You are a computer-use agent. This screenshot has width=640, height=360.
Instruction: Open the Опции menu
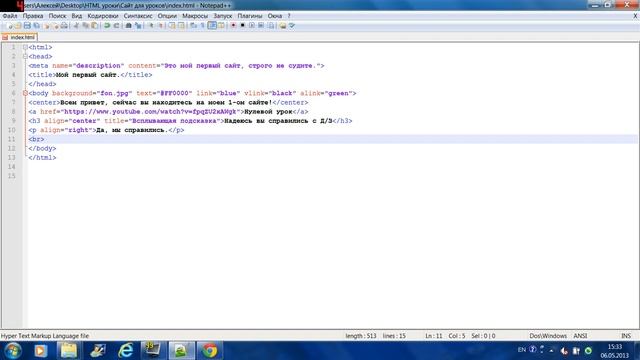point(167,16)
